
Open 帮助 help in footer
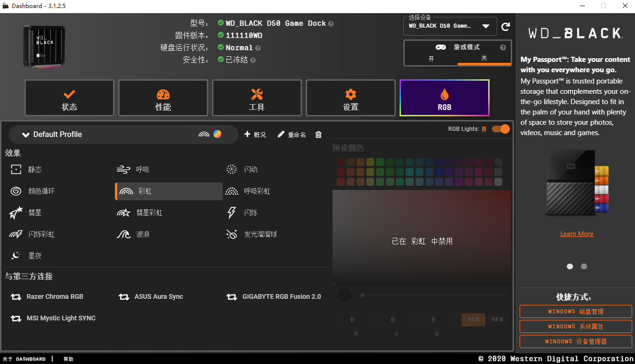tap(68, 359)
